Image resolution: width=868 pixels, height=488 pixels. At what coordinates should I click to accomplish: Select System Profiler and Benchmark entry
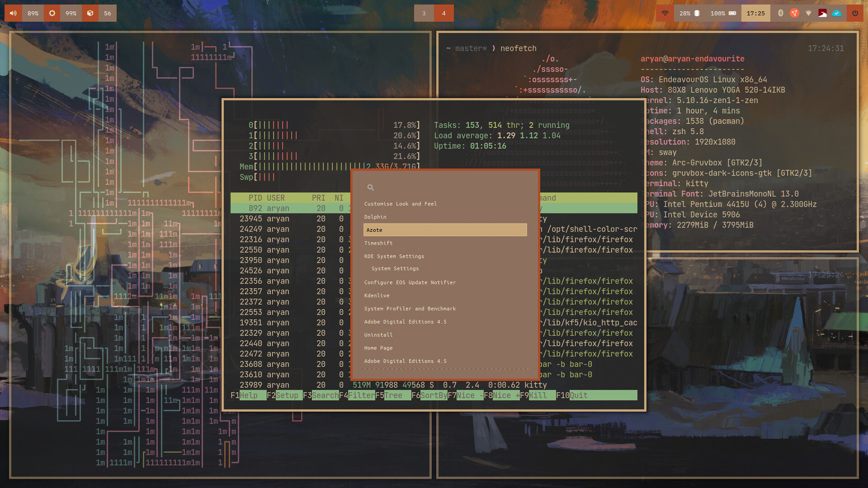pos(445,309)
